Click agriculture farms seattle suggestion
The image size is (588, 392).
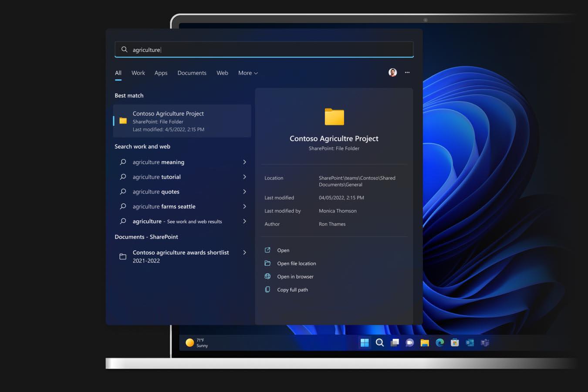164,206
